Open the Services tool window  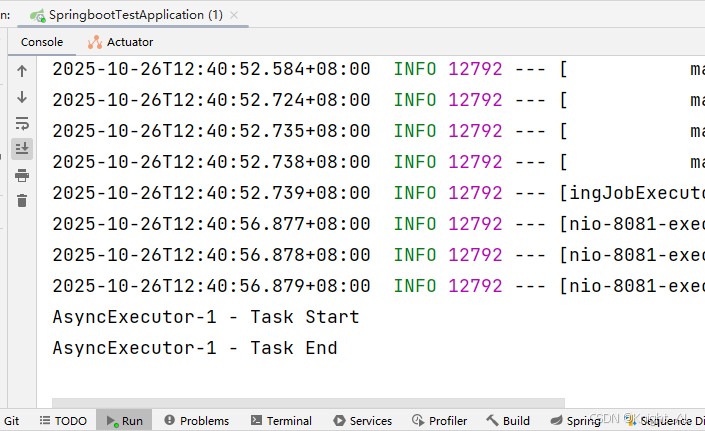(362, 421)
